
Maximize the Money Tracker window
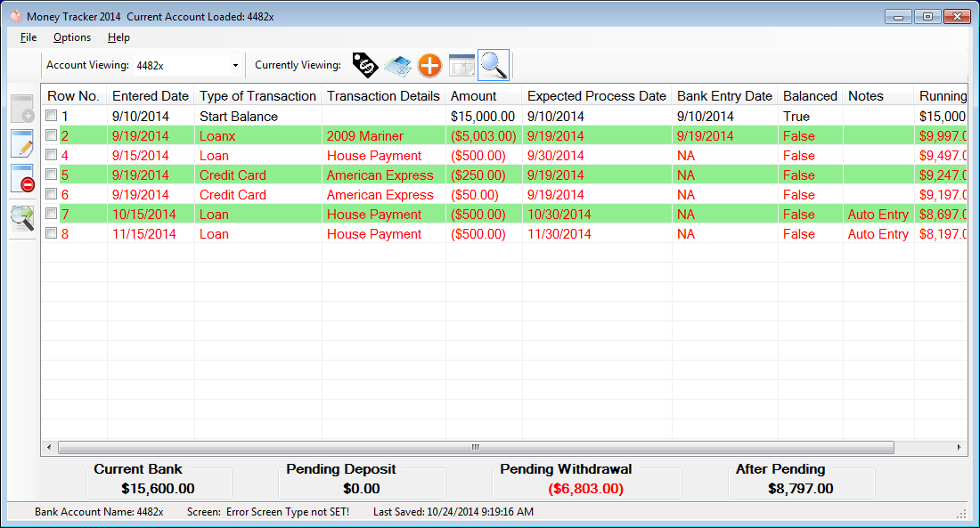[927, 17]
